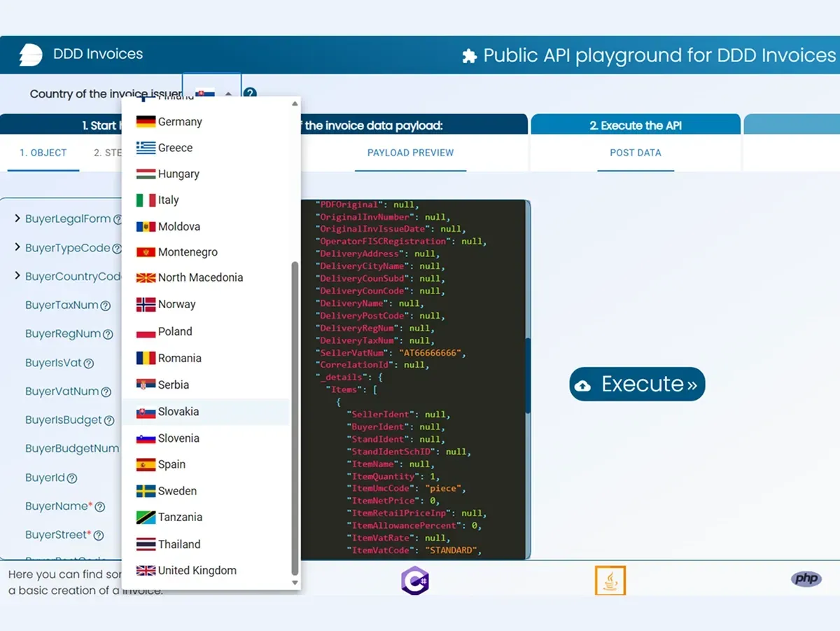Switch to the POST DATA tab
The image size is (840, 631).
tap(635, 153)
